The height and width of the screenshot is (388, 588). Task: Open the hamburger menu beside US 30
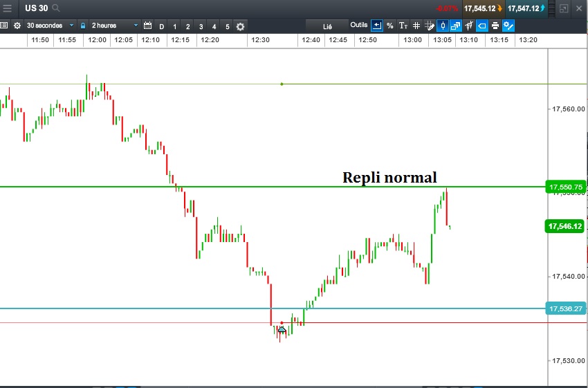tap(7, 8)
